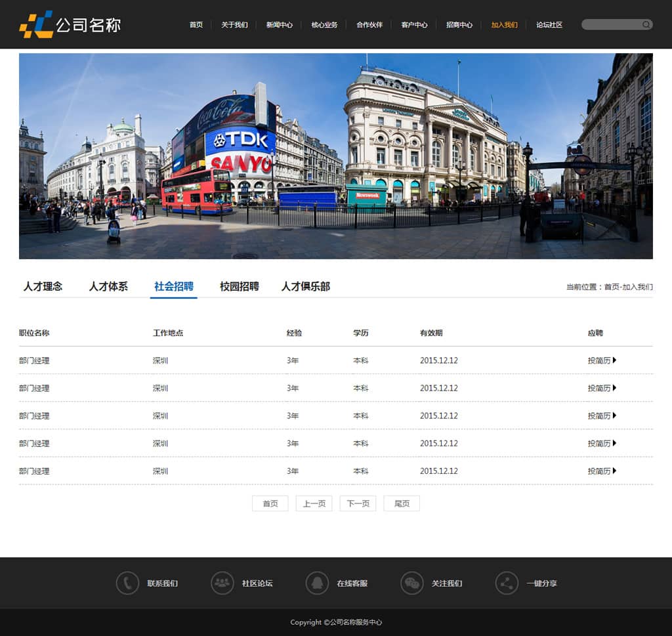Click 投简历 link in the last row
672x636 pixels.
click(x=599, y=471)
